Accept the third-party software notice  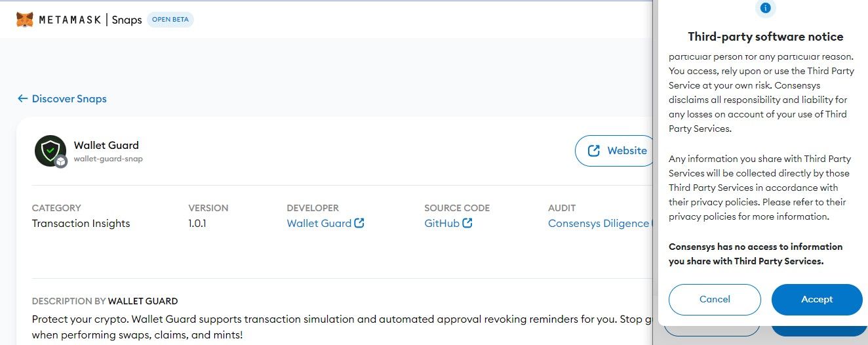(x=816, y=300)
